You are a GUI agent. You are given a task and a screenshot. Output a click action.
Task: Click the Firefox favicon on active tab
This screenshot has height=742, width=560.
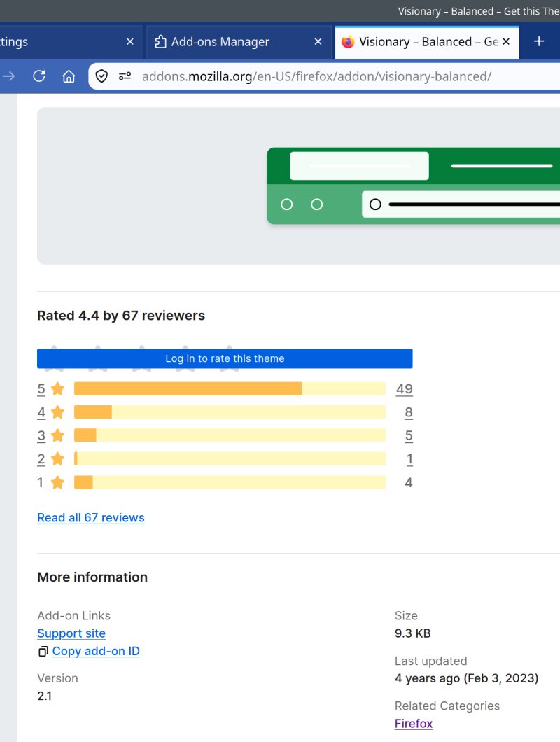348,41
